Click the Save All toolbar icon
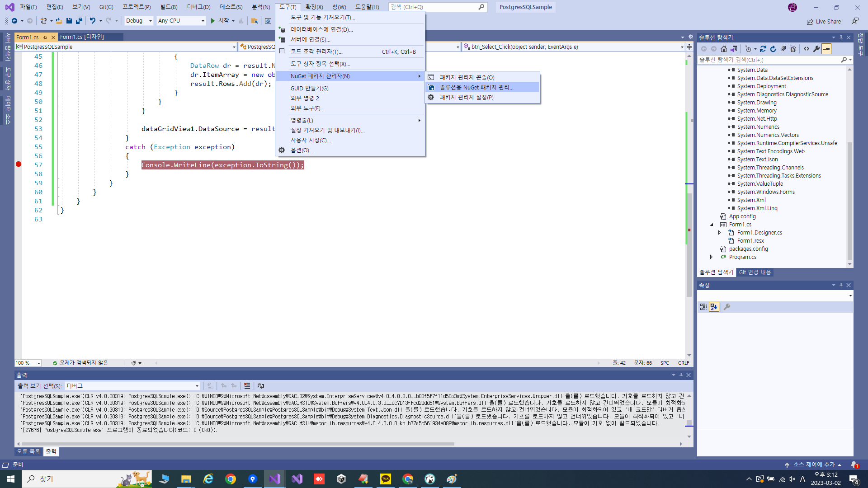Image resolution: width=868 pixels, height=488 pixels. coord(79,21)
